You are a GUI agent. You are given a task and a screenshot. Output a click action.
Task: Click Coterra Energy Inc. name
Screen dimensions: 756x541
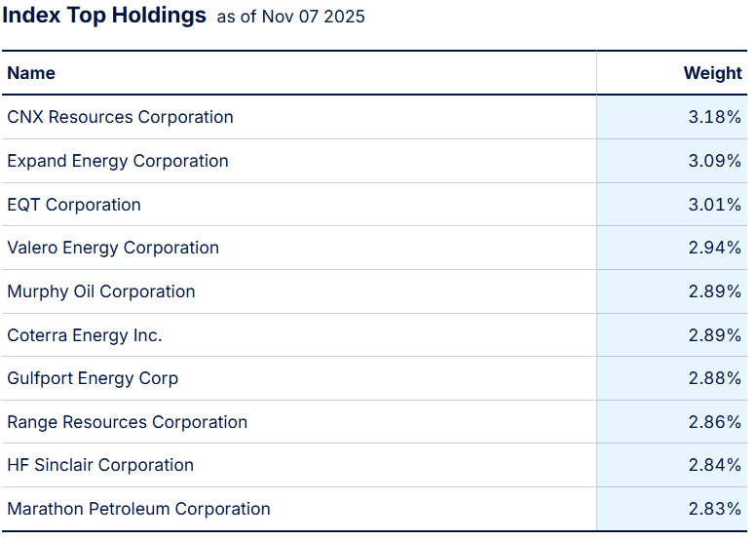(85, 335)
